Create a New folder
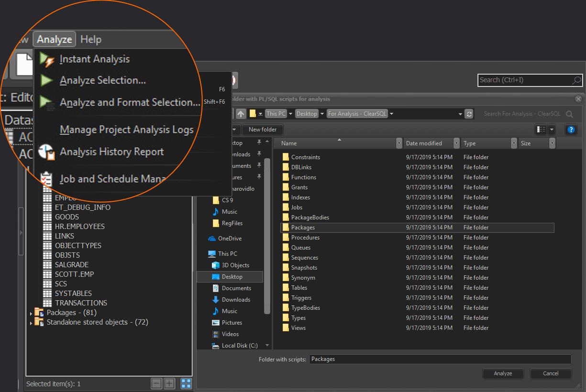This screenshot has width=586, height=392. 263,129
